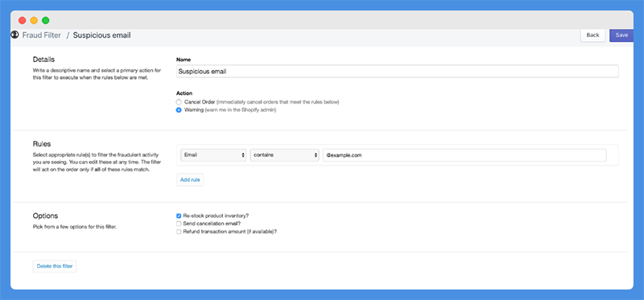Focus the Name input field
Image resolution: width=644 pixels, height=300 pixels.
click(x=397, y=71)
